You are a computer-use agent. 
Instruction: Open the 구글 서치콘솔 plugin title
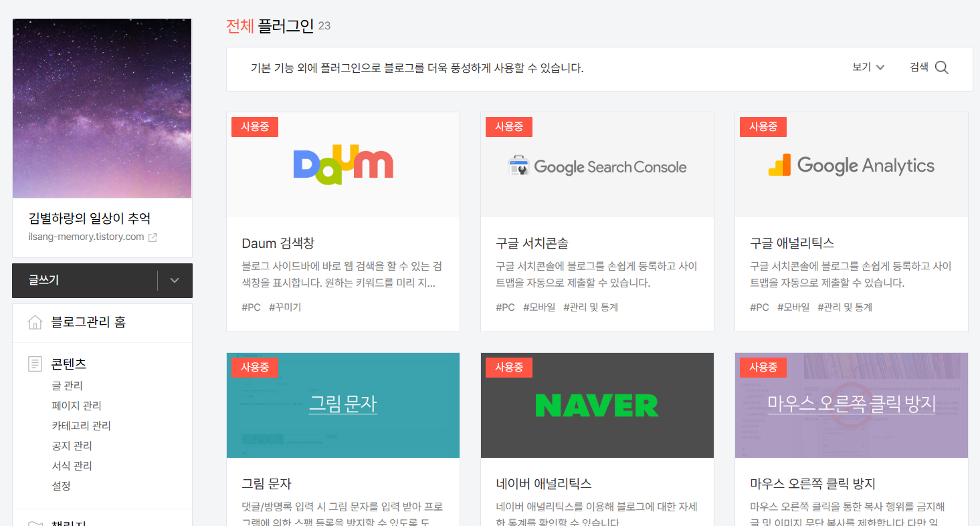pos(532,243)
